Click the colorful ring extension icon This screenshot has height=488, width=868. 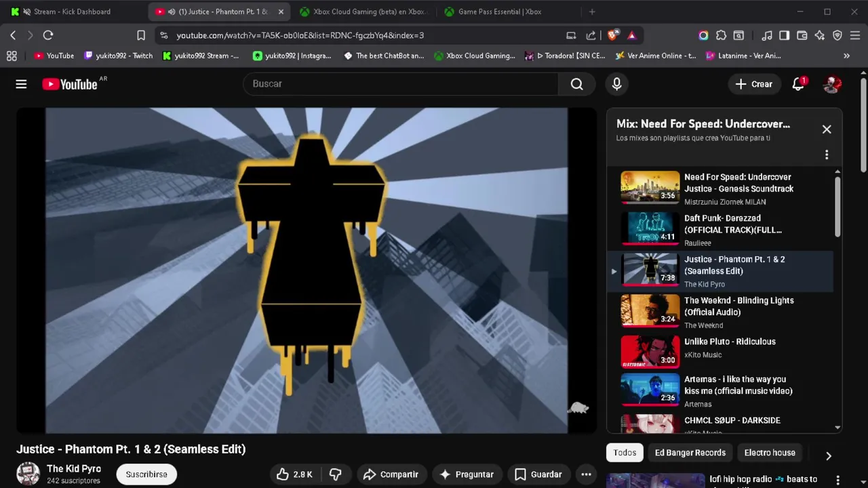click(x=703, y=35)
